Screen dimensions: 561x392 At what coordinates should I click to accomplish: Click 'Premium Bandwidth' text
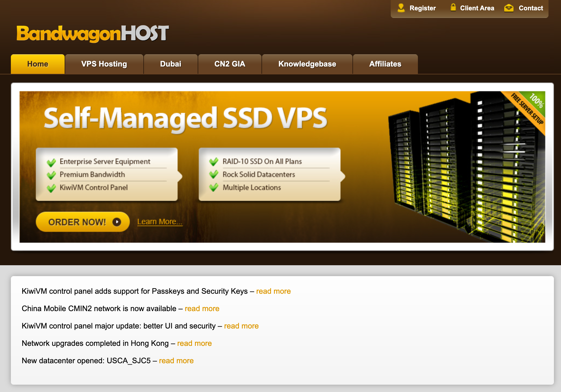click(x=92, y=175)
